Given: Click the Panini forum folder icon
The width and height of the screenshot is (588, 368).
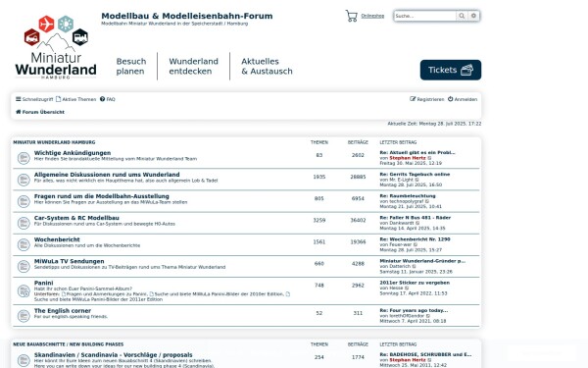Looking at the screenshot, I should (24, 291).
